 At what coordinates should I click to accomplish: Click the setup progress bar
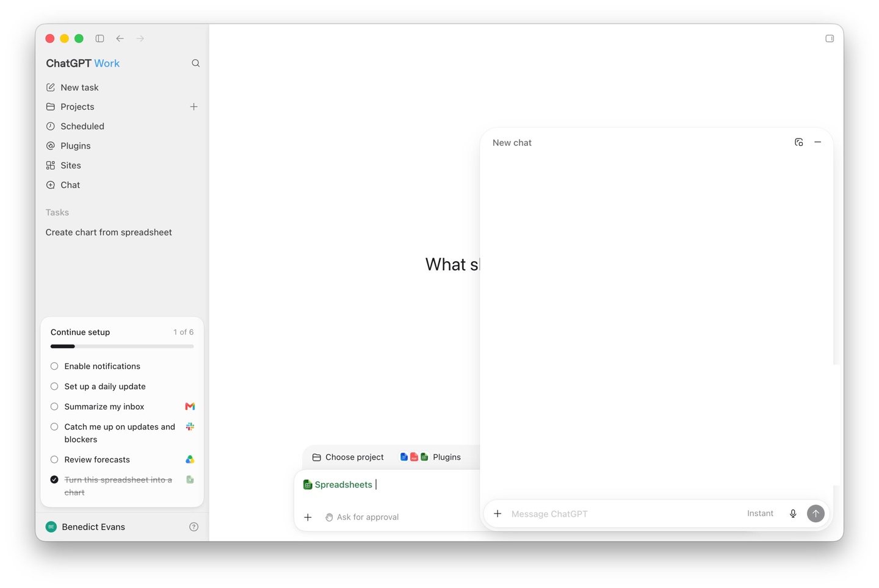pos(122,346)
